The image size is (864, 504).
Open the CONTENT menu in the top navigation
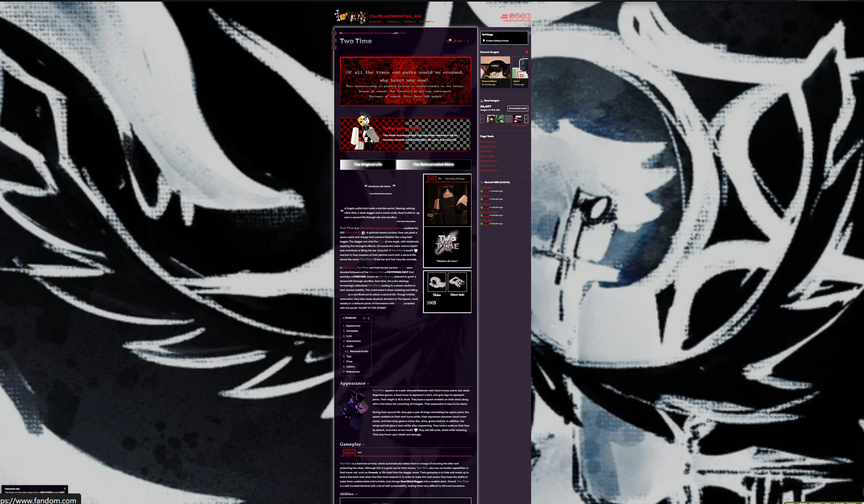(409, 22)
